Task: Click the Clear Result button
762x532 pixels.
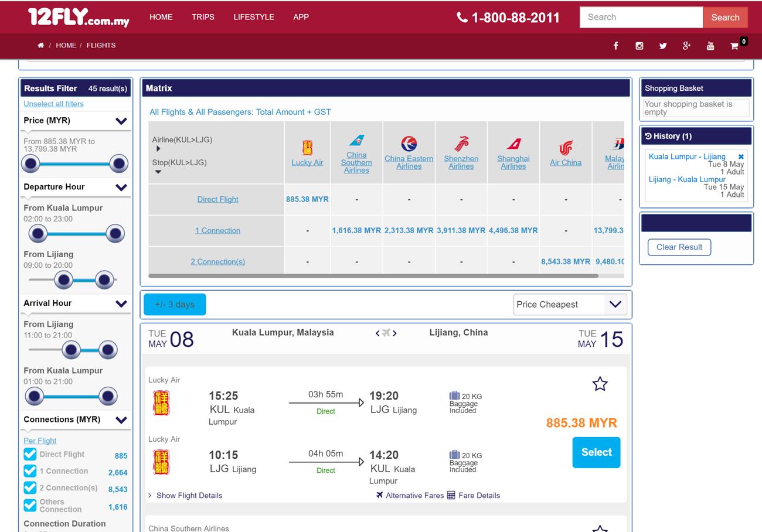Action: 679,247
